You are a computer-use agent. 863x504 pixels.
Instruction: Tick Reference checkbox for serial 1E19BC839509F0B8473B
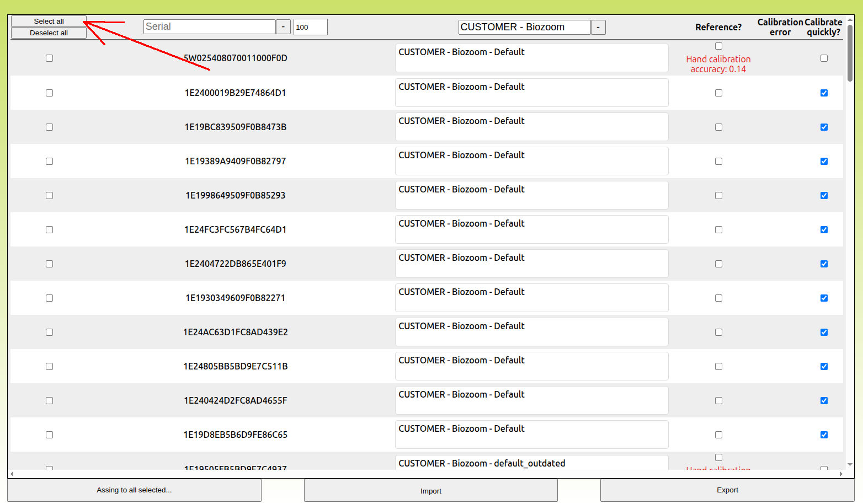coord(718,127)
